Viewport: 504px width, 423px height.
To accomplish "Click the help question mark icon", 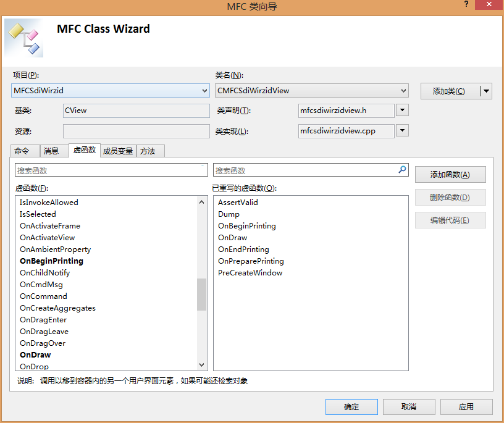I will pos(466,4).
